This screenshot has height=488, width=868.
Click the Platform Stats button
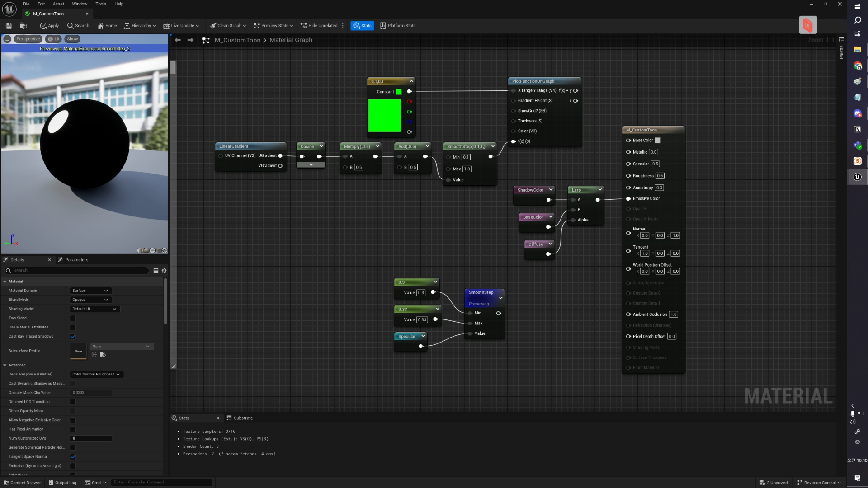coord(397,26)
